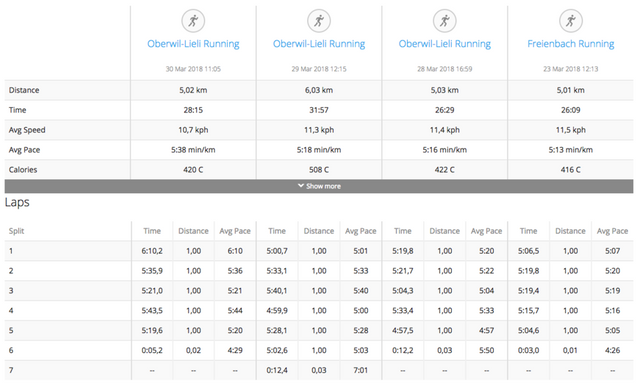Screen dimensions: 640x386
Task: Click lap time 5:35,9
Action: 152,271
